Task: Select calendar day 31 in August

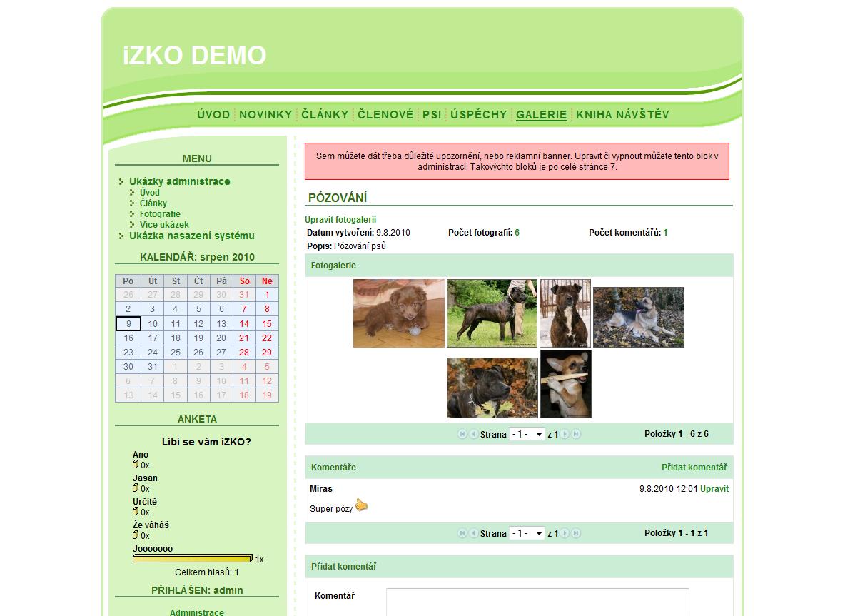Action: point(153,366)
